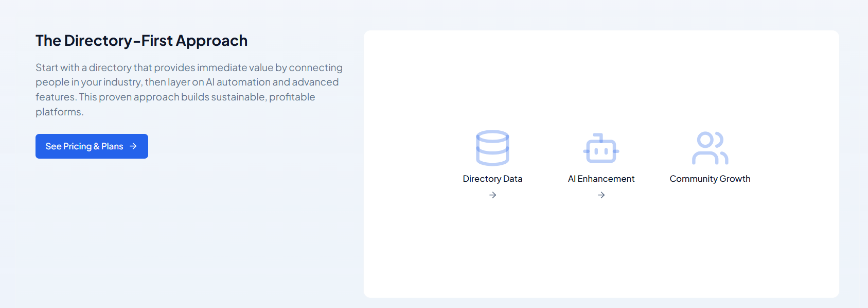Click the paragraph line starting "Start with a directory"
The height and width of the screenshot is (308, 868).
click(x=189, y=67)
